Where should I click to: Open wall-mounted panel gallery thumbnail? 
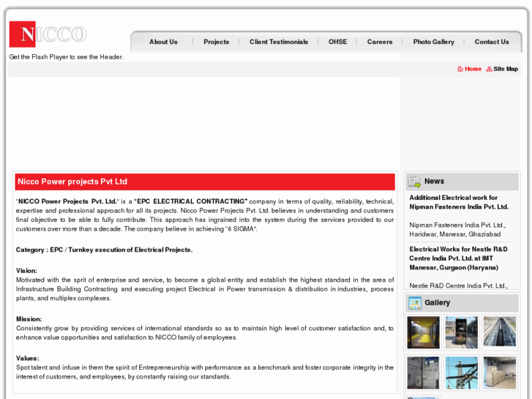(424, 373)
